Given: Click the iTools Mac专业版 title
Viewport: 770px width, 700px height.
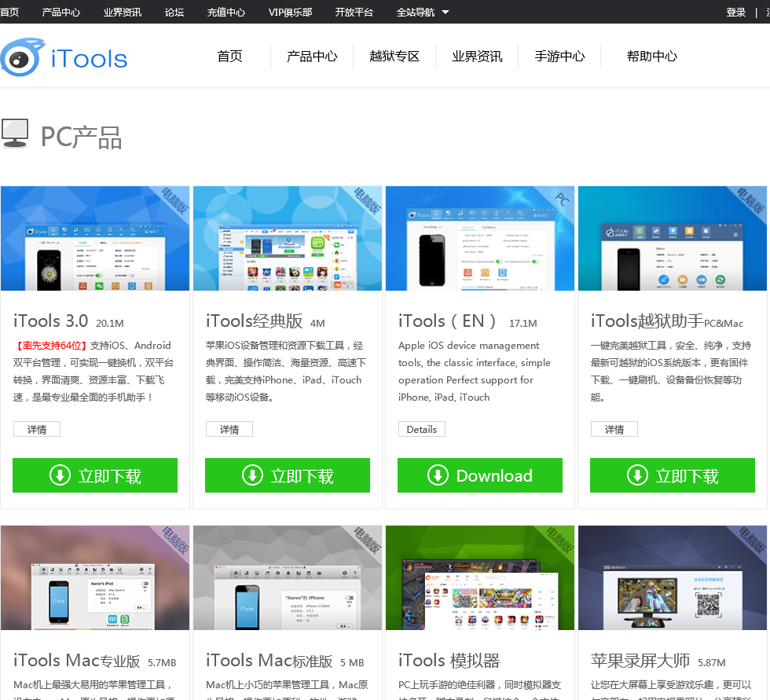Looking at the screenshot, I should pos(77,661).
